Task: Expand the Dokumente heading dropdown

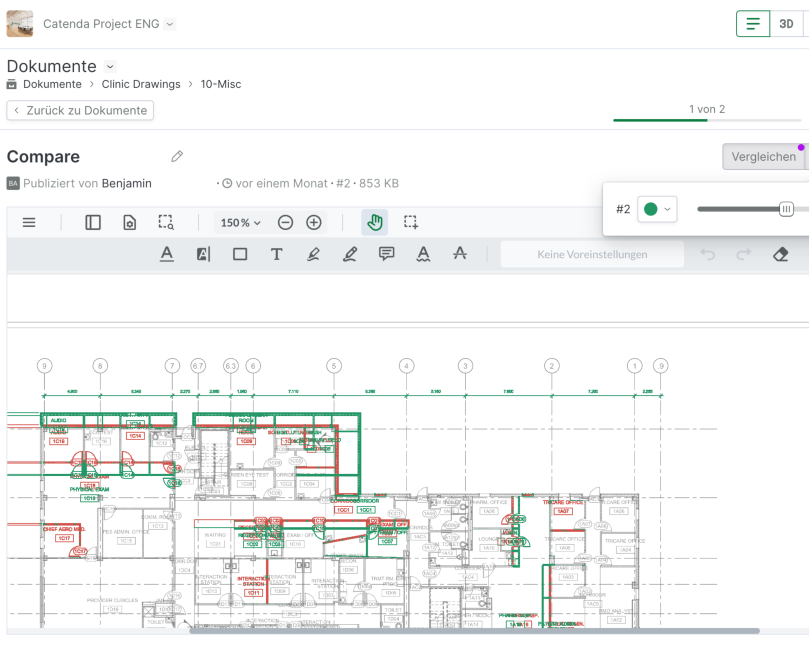Action: click(111, 66)
